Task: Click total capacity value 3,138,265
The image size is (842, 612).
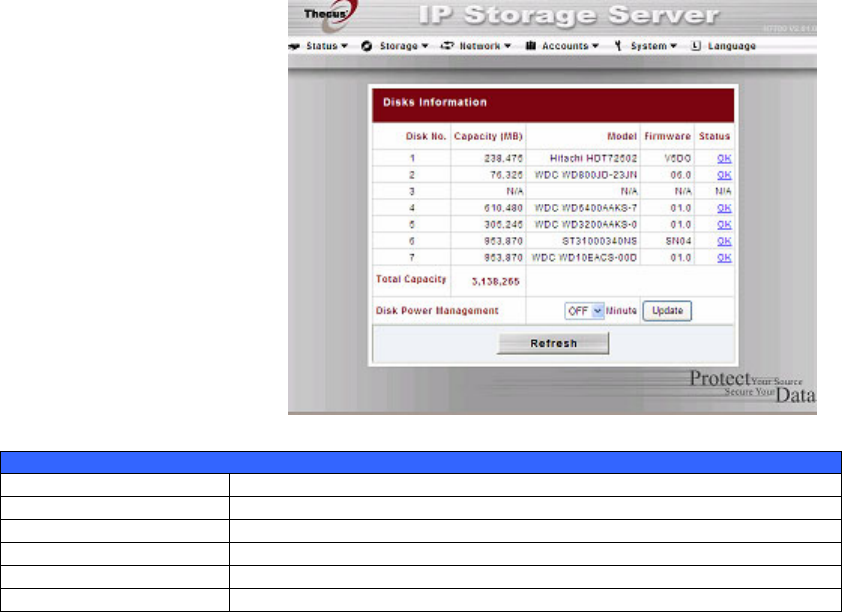Action: 495,281
